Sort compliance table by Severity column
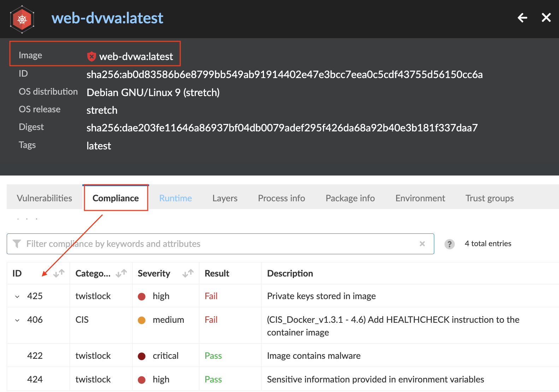This screenshot has height=392, width=559. [x=188, y=273]
